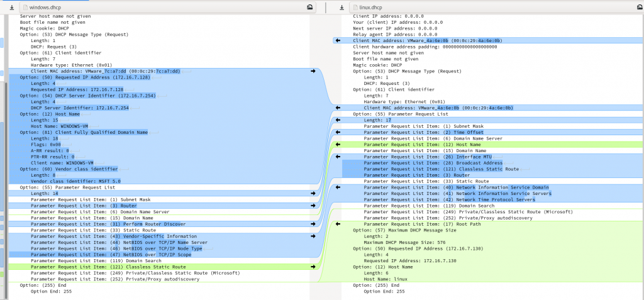Pull 'Length: 17' change to left pane
Screen dimensions: 644x300
tap(338, 120)
